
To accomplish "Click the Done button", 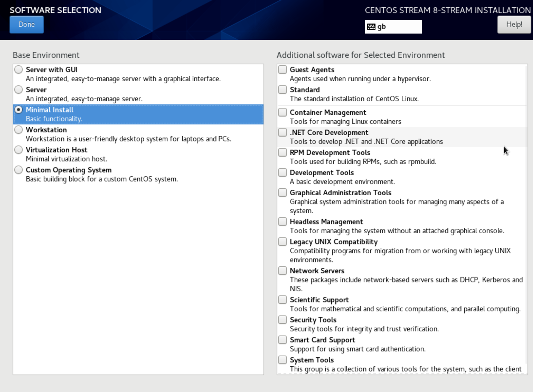I will point(26,25).
